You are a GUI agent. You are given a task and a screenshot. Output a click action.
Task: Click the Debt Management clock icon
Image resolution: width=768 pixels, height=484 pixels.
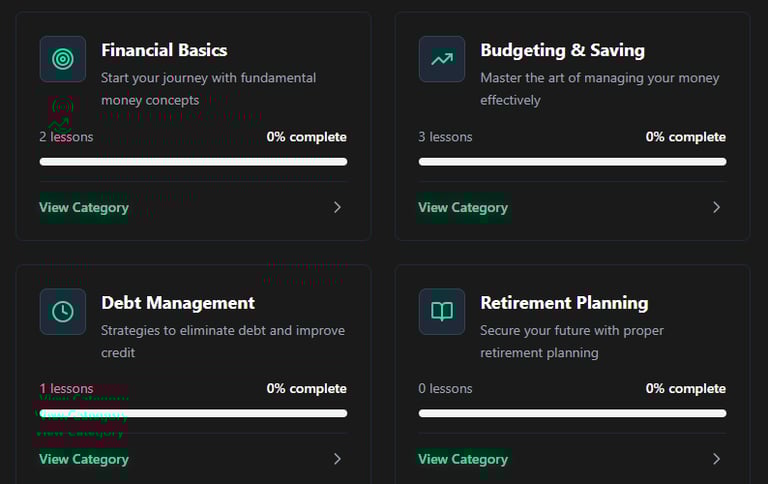coord(62,311)
